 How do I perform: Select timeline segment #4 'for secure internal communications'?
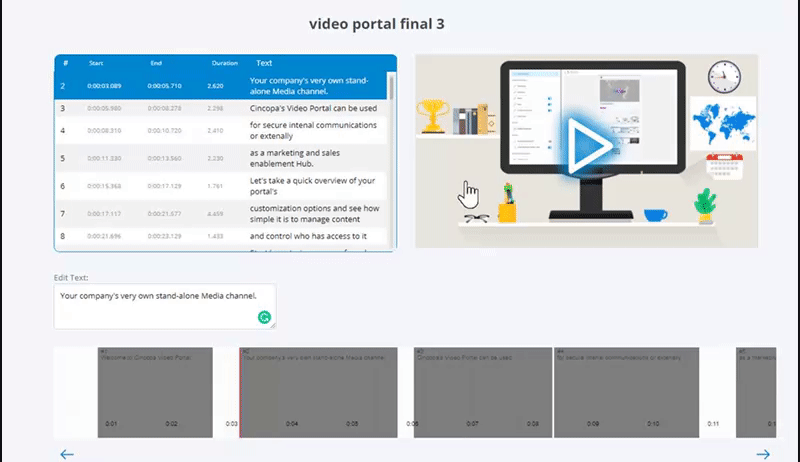click(626, 392)
